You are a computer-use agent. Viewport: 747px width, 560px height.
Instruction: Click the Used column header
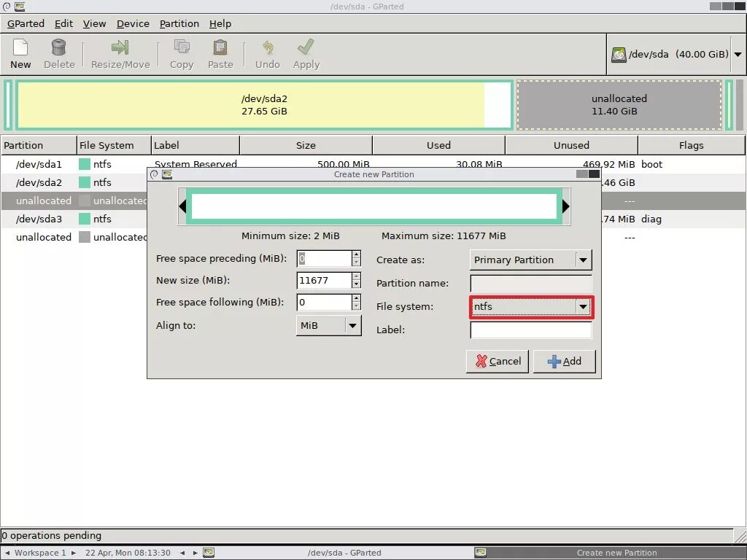(x=438, y=145)
